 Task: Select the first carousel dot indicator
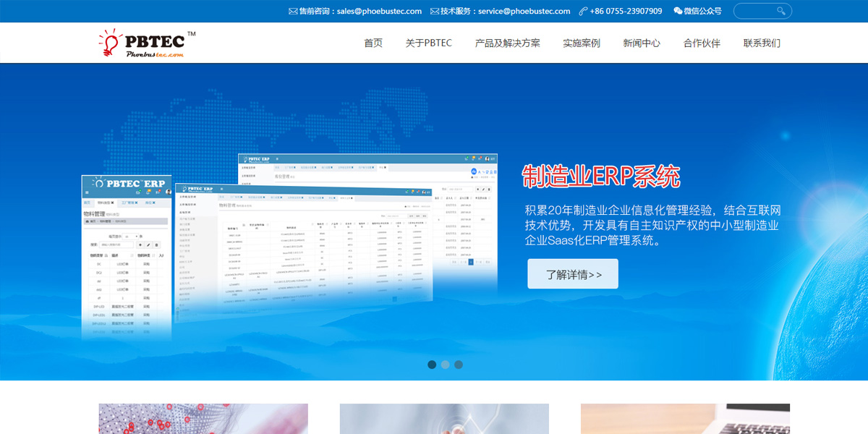coord(432,365)
